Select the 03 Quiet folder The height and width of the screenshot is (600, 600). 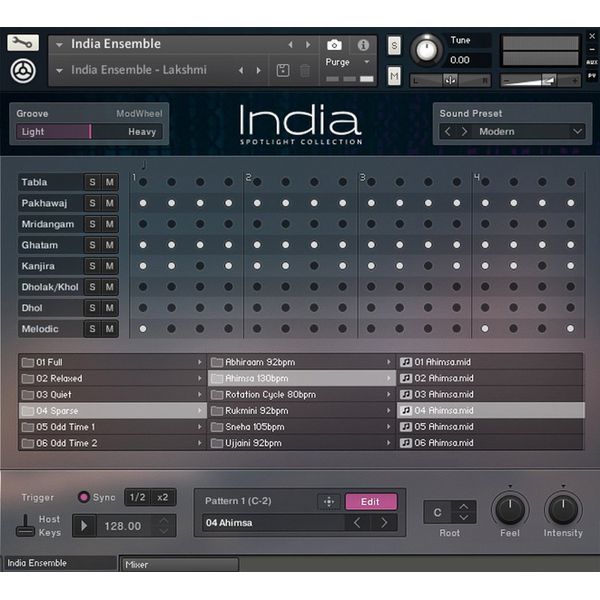coord(112,395)
